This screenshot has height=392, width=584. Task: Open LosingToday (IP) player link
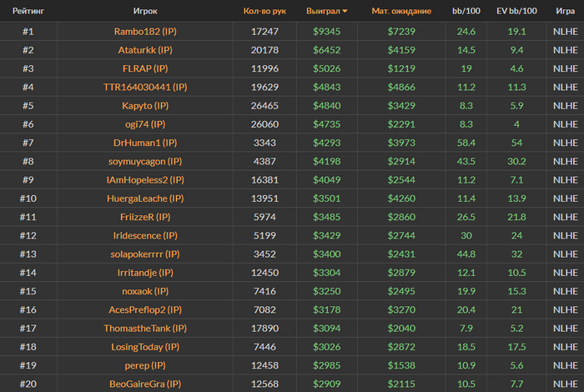(145, 346)
